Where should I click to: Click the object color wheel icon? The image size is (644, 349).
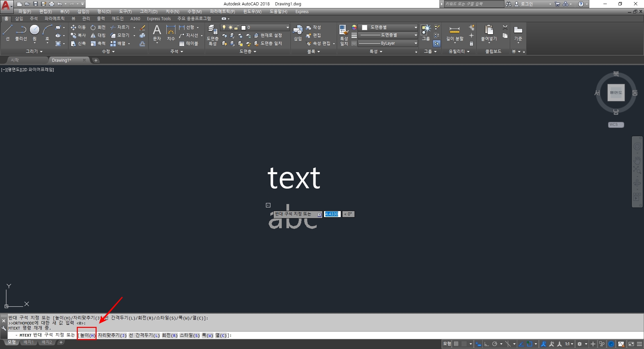(x=354, y=27)
